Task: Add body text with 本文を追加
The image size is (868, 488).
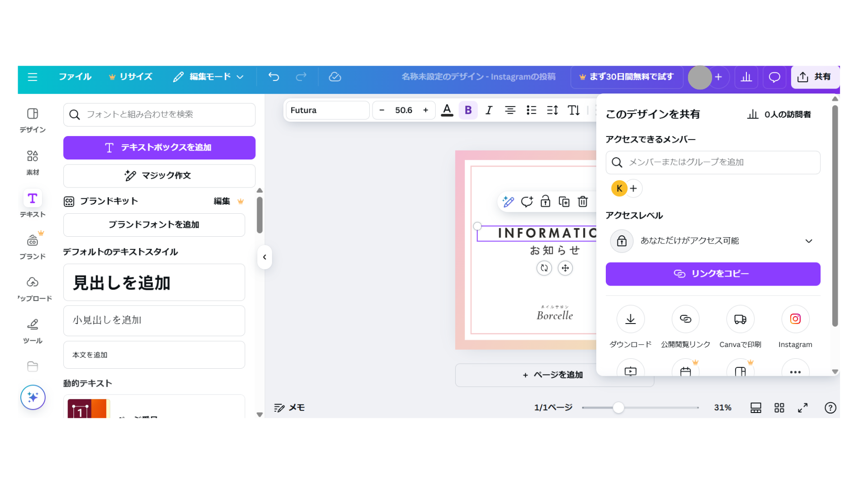Action: tap(154, 355)
